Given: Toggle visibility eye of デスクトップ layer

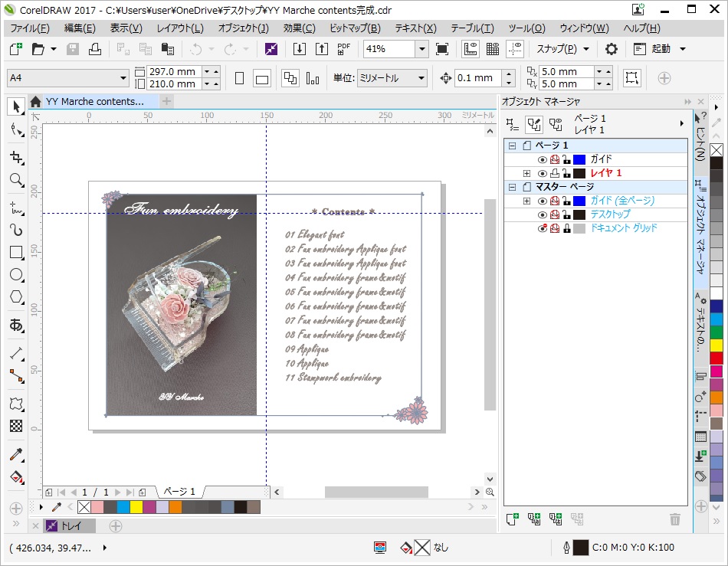Looking at the screenshot, I should tap(542, 214).
